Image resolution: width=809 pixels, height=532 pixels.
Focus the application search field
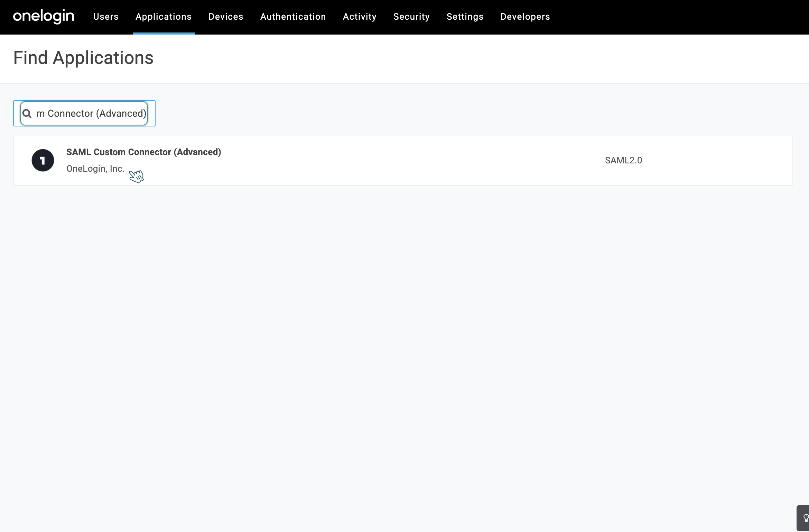pos(84,113)
